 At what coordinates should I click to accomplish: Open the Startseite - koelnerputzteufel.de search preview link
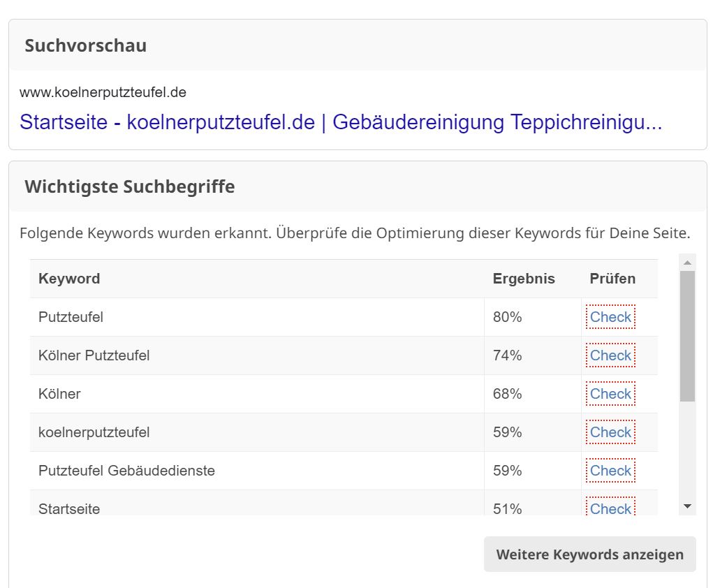(x=341, y=122)
